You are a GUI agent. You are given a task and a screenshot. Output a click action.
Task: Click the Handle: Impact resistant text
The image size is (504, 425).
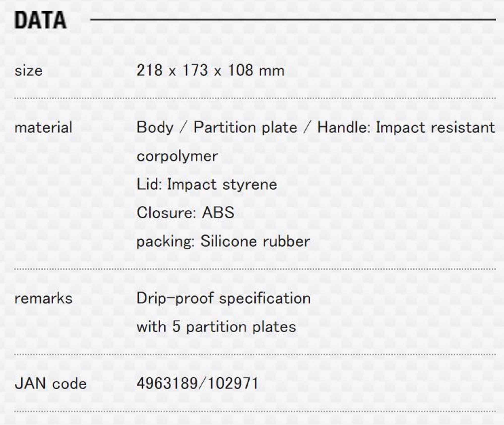(x=406, y=127)
